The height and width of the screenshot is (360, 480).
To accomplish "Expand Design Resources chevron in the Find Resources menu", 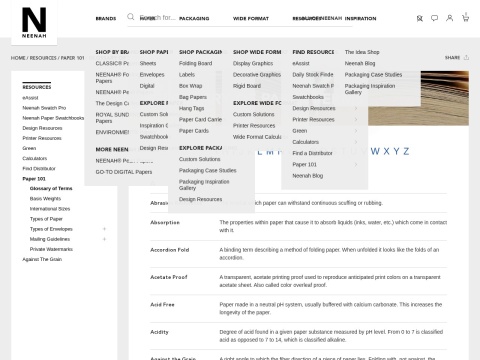I will 356,108.
